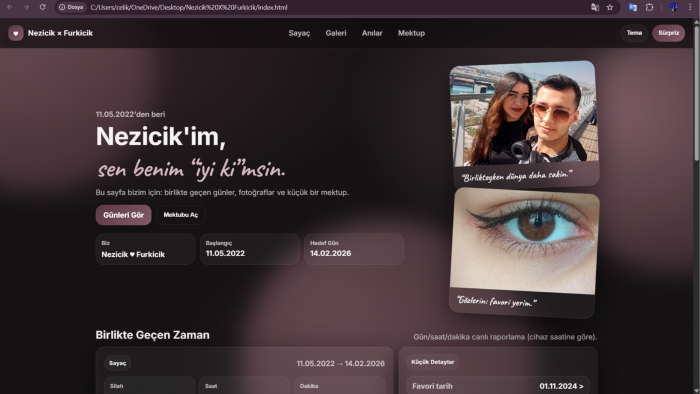The width and height of the screenshot is (700, 394).
Task: Open the browser three-dot menu
Action: coord(690,7)
